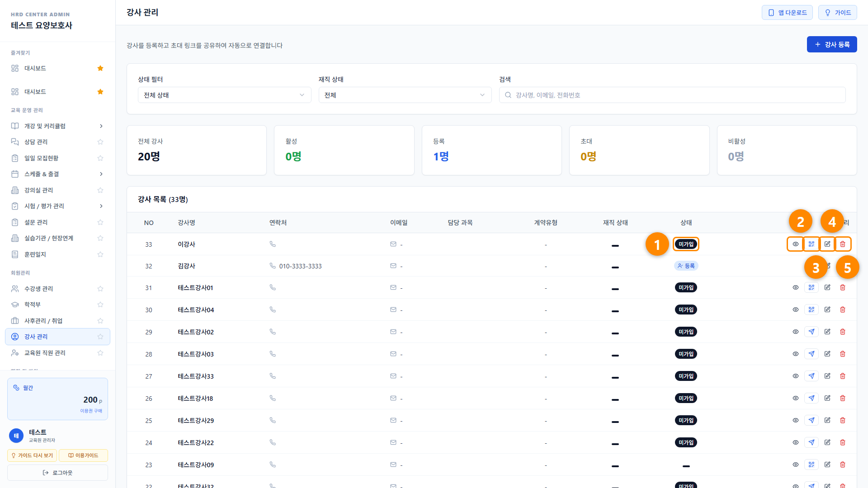Toggle favorite star for 수강생 관리
868x488 pixels.
tap(100, 289)
